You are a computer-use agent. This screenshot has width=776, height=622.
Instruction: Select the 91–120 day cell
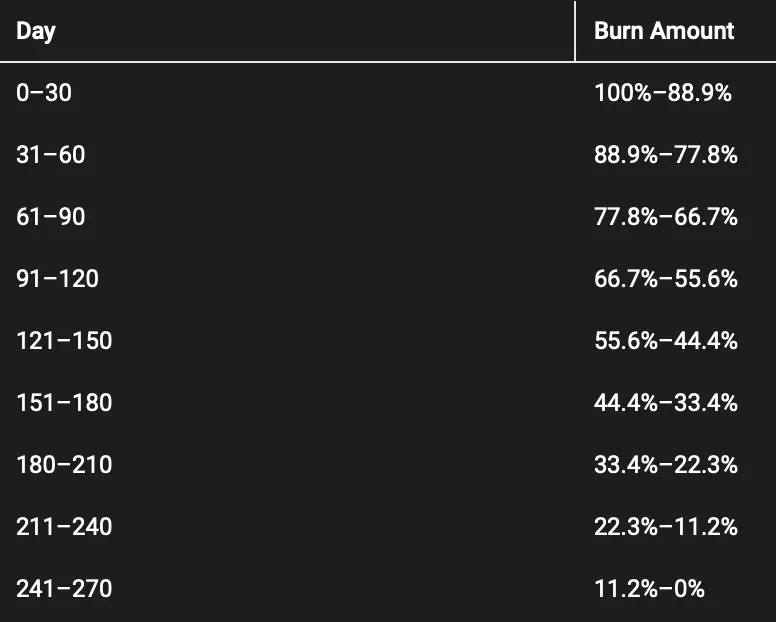click(57, 279)
